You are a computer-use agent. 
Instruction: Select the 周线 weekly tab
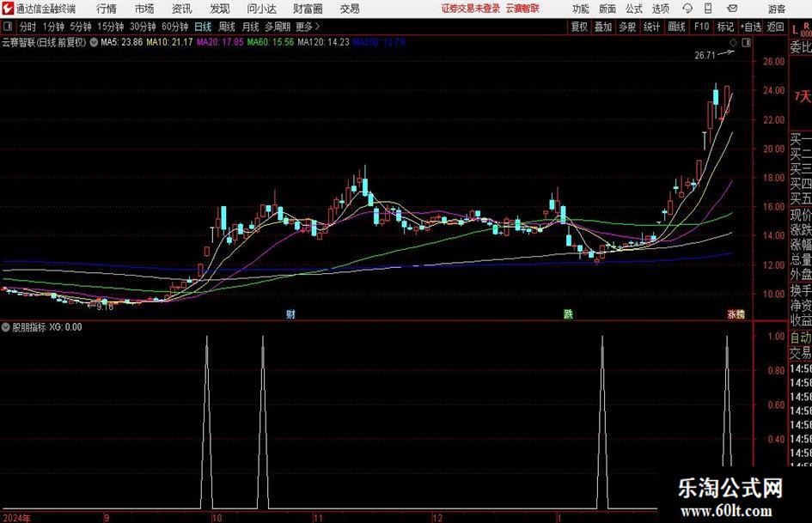coord(227,27)
